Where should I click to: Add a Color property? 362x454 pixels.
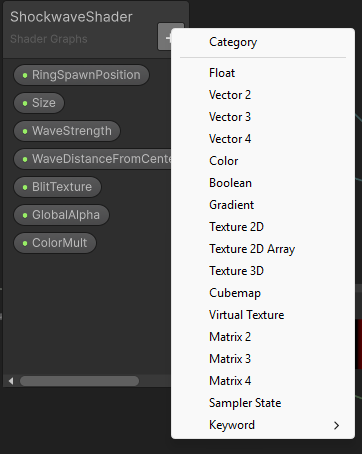pos(263,161)
